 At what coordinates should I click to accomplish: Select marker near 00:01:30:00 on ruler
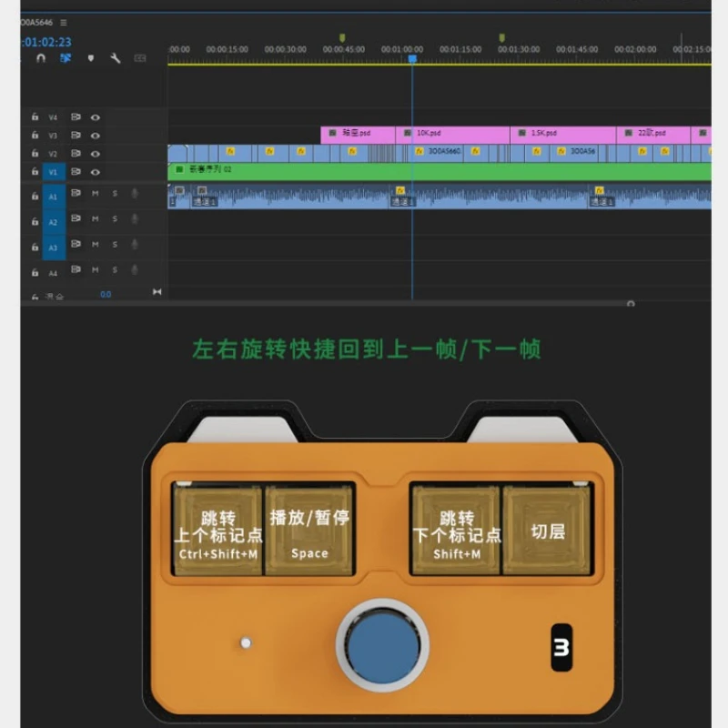click(x=502, y=37)
